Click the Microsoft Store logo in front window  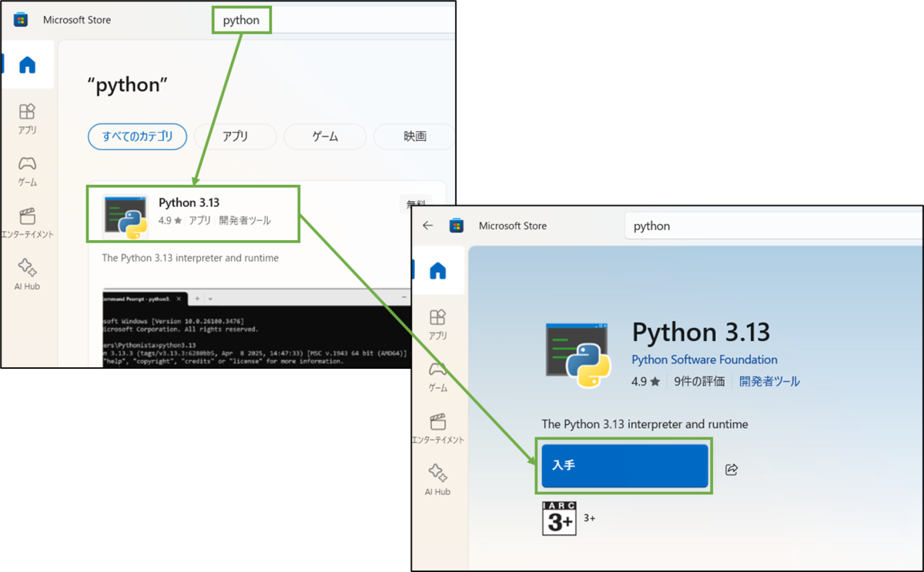(x=457, y=226)
